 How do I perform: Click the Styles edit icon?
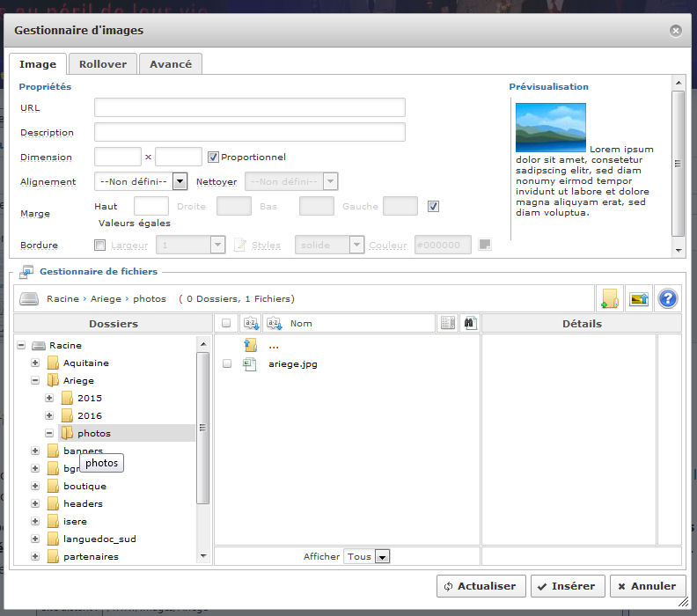(240, 245)
